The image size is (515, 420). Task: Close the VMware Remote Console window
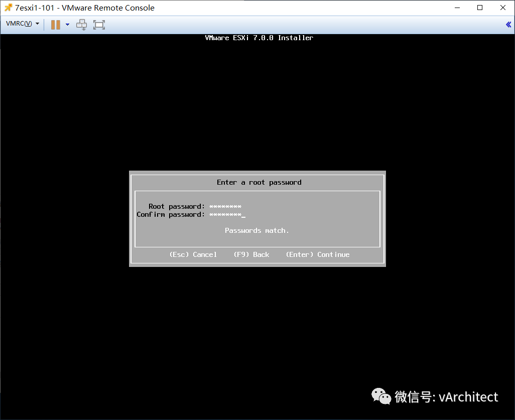[x=503, y=8]
